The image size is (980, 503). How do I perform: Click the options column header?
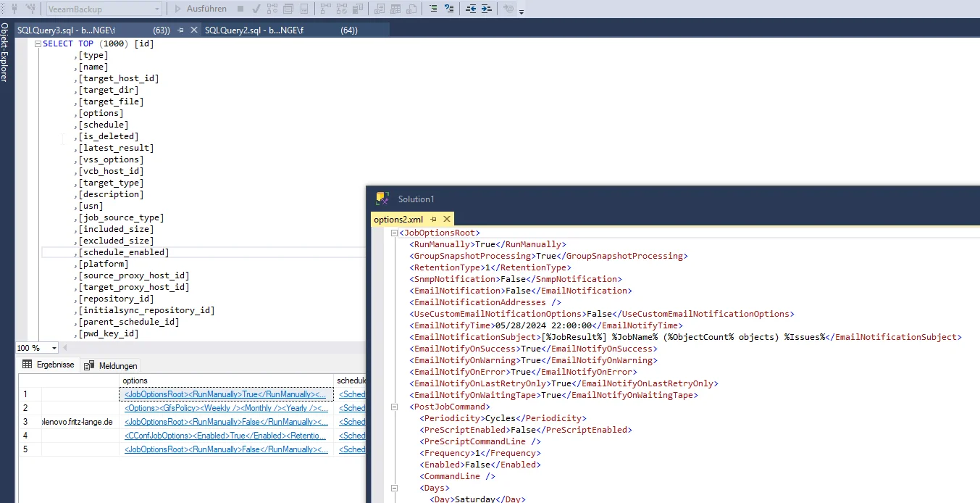(x=226, y=381)
